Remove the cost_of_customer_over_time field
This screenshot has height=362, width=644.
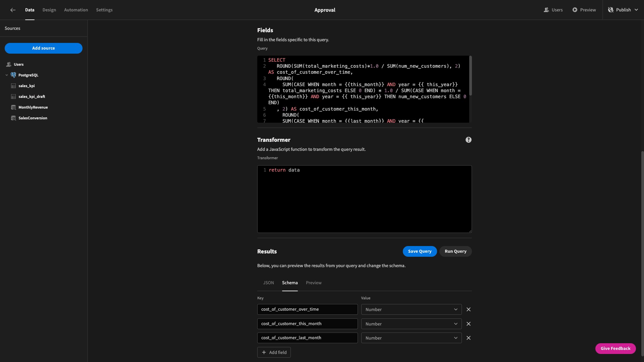(x=469, y=309)
